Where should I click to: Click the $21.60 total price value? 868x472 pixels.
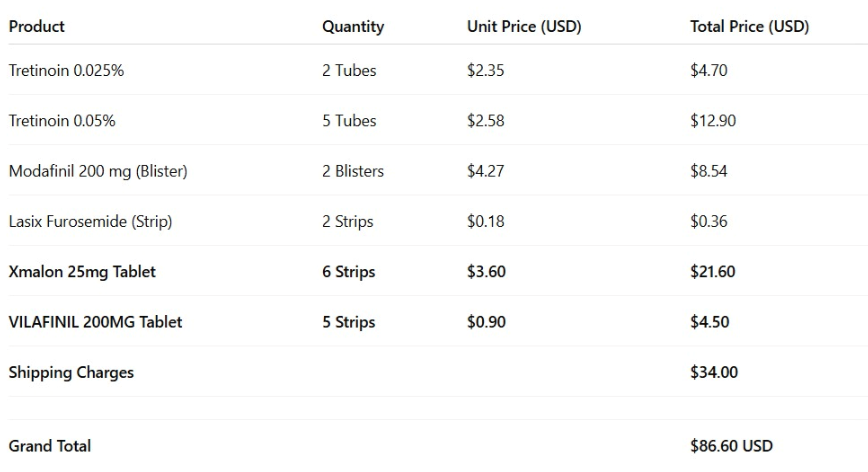[712, 272]
